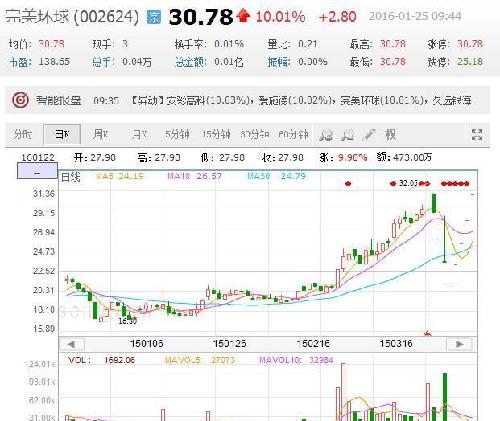The image size is (500, 421).
Task: Open the 5分钟 chart tab
Action: click(177, 134)
